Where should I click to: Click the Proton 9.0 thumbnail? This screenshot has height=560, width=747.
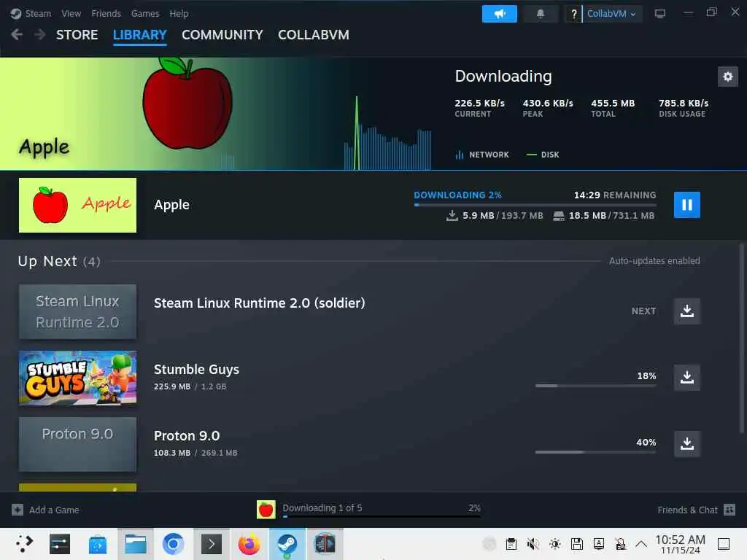coord(77,444)
